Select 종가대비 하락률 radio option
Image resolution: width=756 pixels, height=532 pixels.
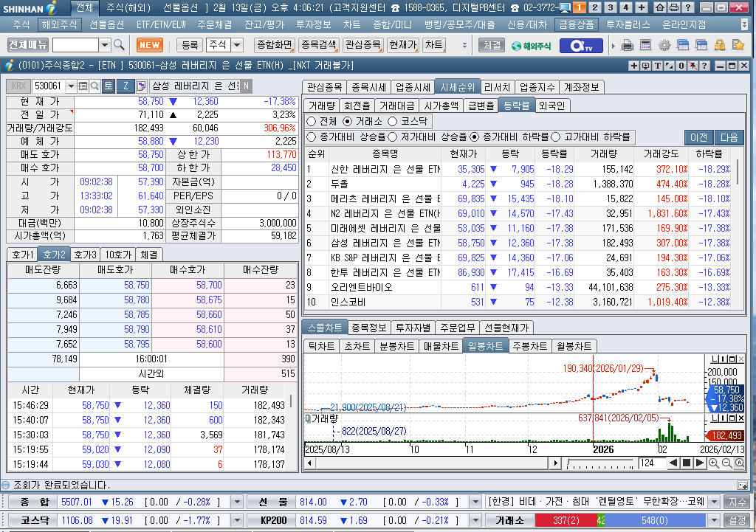[475, 137]
